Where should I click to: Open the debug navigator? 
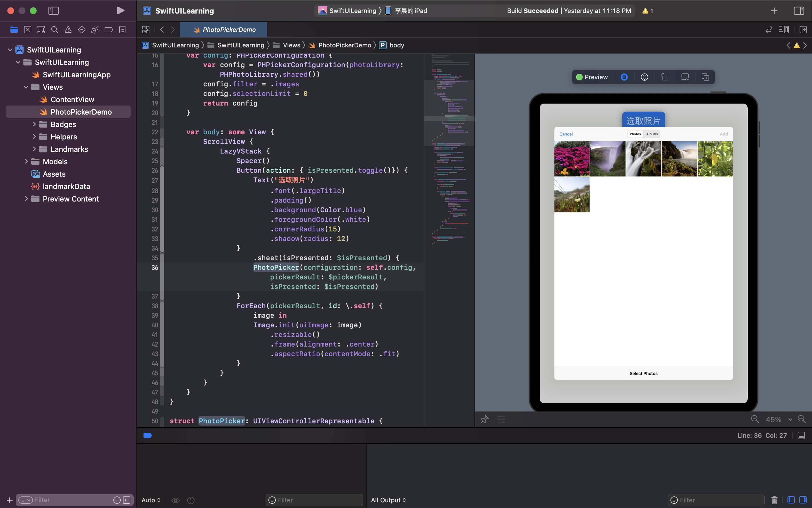95,30
